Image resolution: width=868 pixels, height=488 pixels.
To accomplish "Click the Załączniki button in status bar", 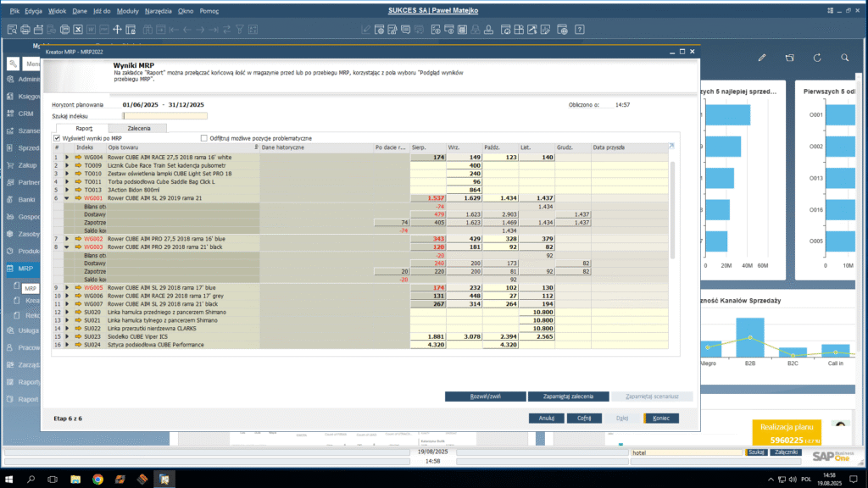I will click(x=786, y=452).
